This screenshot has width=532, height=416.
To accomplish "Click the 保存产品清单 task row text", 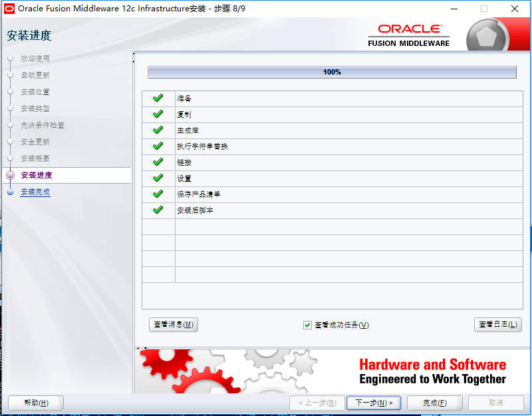I will click(199, 194).
